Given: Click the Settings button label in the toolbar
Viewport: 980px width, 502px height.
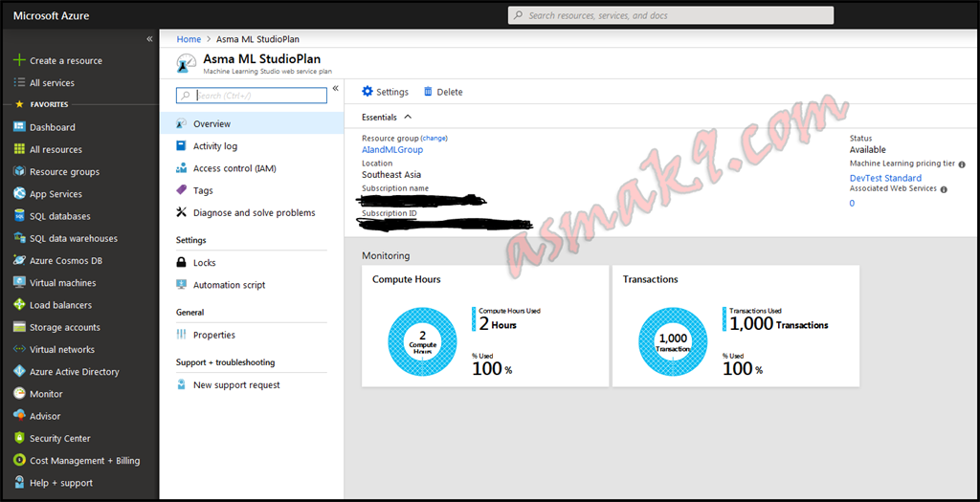Looking at the screenshot, I should (x=391, y=92).
